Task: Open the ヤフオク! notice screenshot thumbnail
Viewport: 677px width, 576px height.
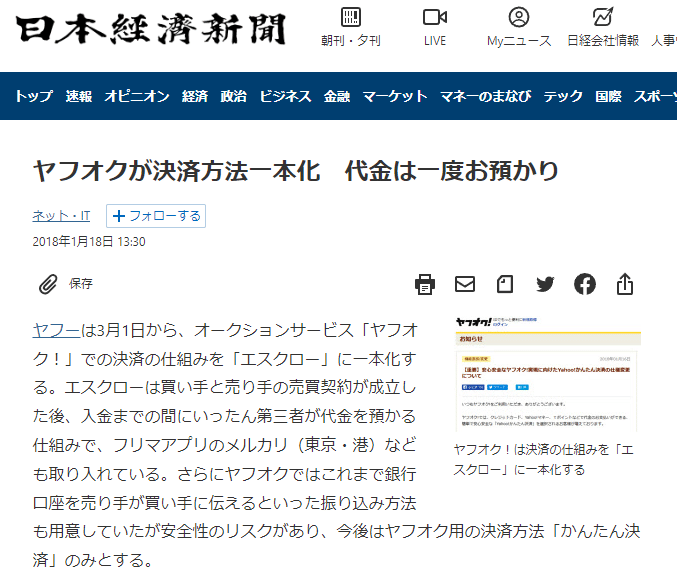Action: [x=548, y=373]
